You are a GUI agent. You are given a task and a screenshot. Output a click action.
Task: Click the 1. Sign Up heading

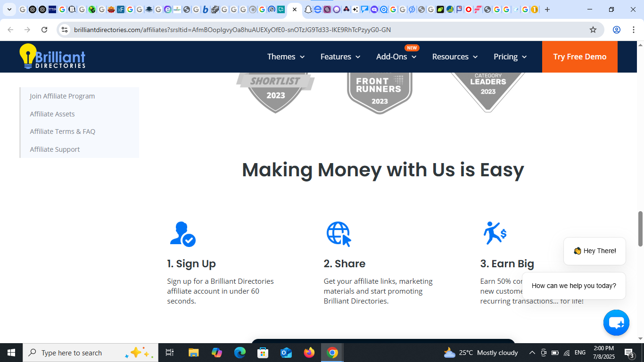pos(191,263)
